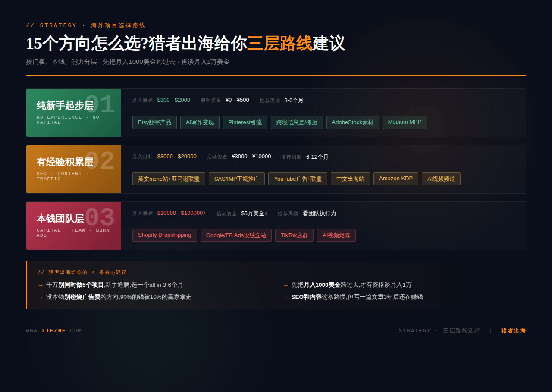Select the Medium MPP tag
Image resolution: width=552 pixels, height=392 pixels.
[x=405, y=122]
